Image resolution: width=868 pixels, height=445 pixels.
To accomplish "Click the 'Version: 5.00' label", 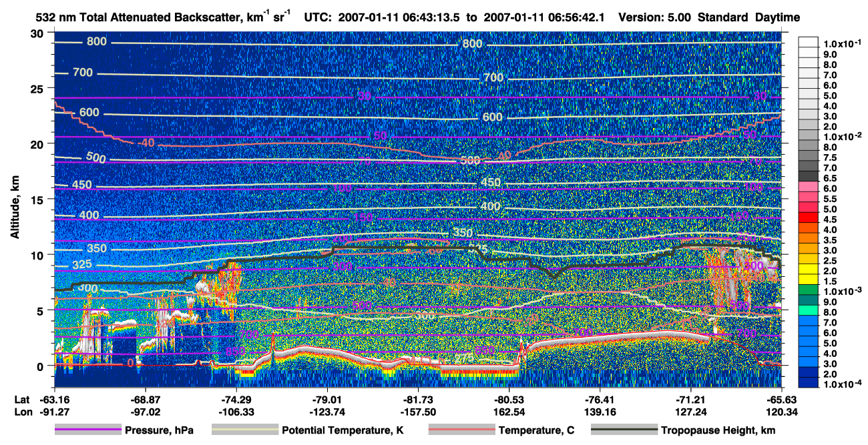I will point(656,18).
